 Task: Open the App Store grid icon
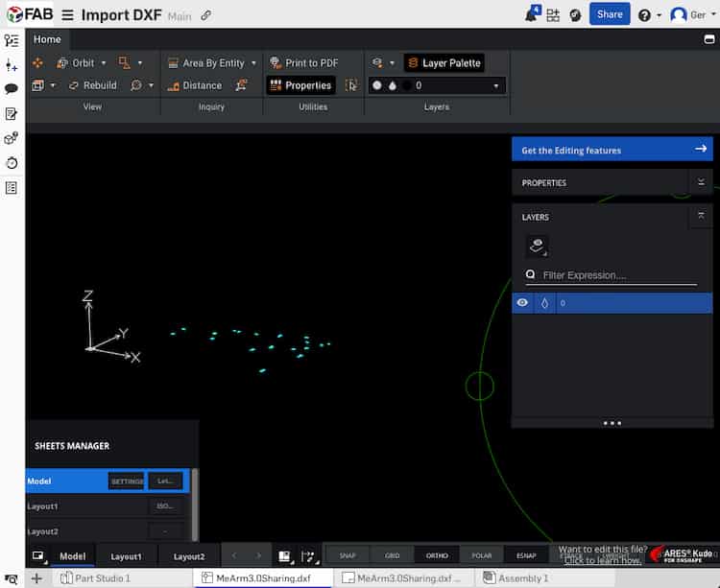(x=553, y=15)
